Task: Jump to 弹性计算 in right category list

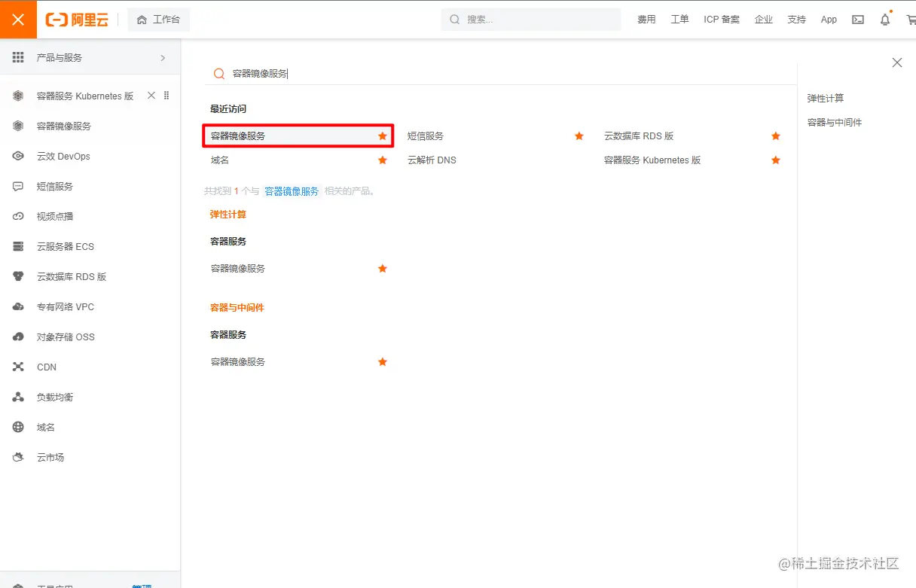Action: tap(826, 99)
